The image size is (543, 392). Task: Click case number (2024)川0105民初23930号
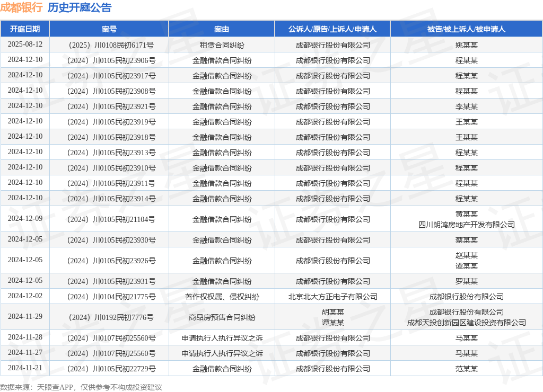coord(111,240)
